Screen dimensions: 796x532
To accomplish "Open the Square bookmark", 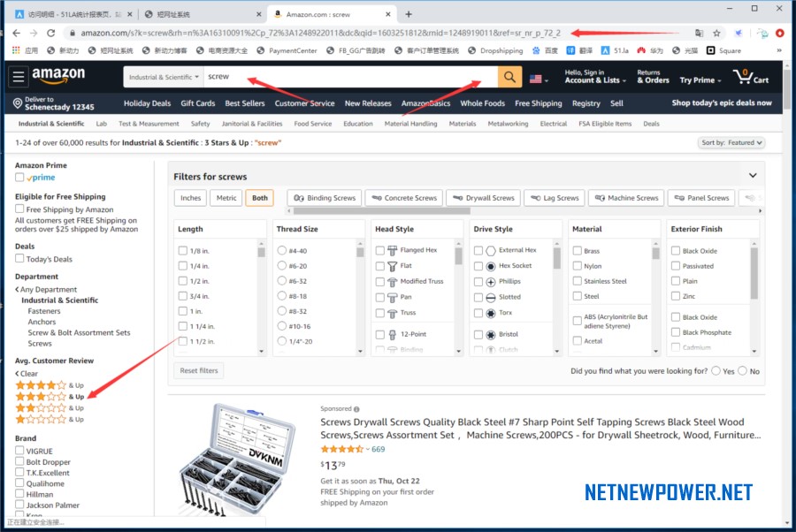I will [x=723, y=50].
